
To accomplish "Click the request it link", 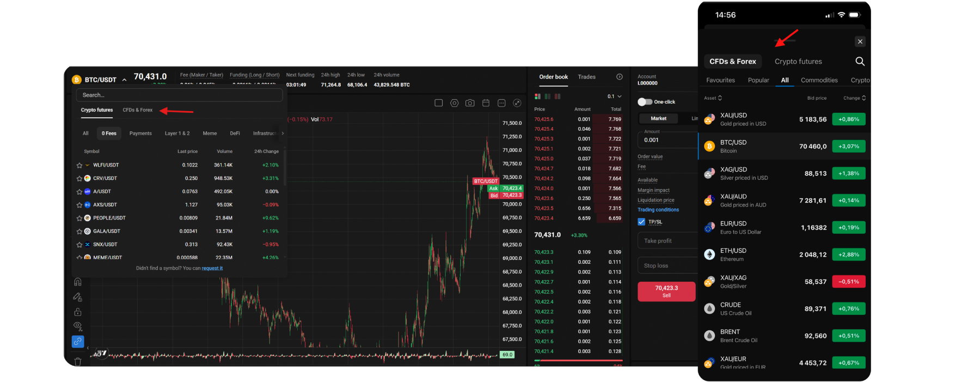I will point(212,268).
